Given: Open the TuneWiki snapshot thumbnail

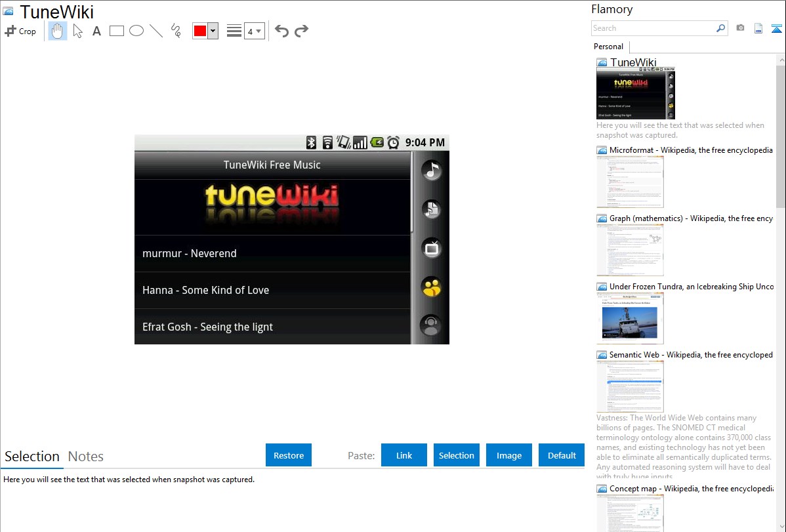Looking at the screenshot, I should (x=636, y=94).
